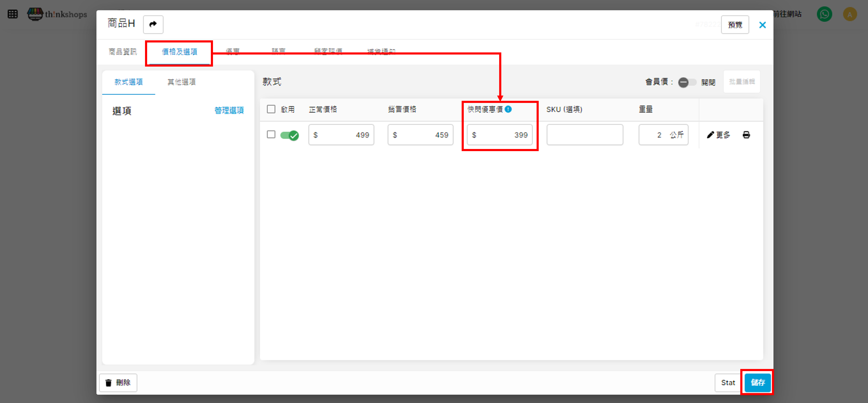Screen dimensions: 868x403
Task: Click the print icon in variant row
Action: pyautogui.click(x=746, y=135)
